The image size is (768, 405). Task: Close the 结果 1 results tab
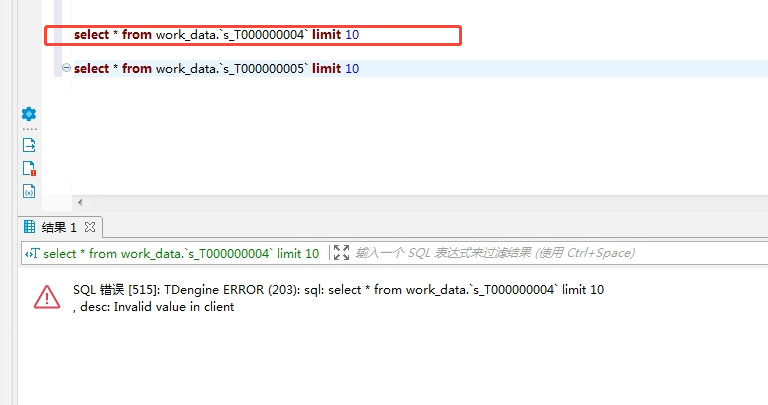[89, 227]
